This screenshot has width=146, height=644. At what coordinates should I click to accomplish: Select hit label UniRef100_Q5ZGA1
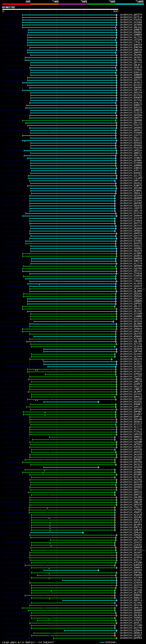click(131, 294)
